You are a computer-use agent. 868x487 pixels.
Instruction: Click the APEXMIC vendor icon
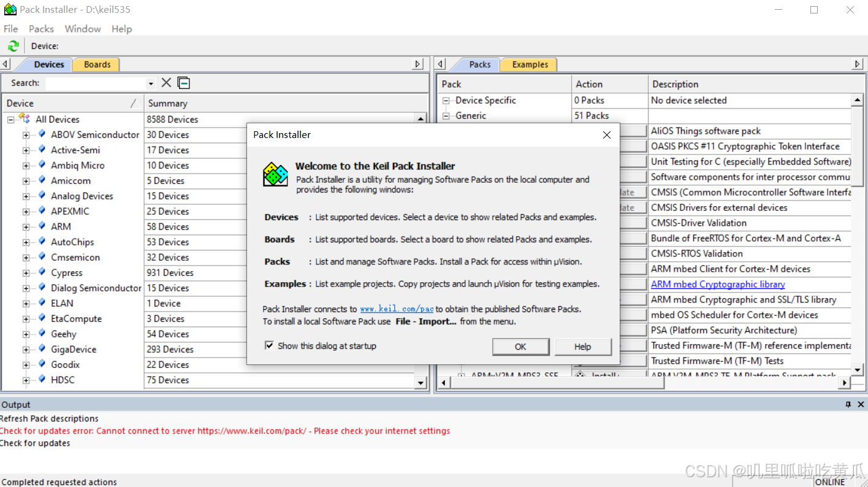(x=42, y=210)
